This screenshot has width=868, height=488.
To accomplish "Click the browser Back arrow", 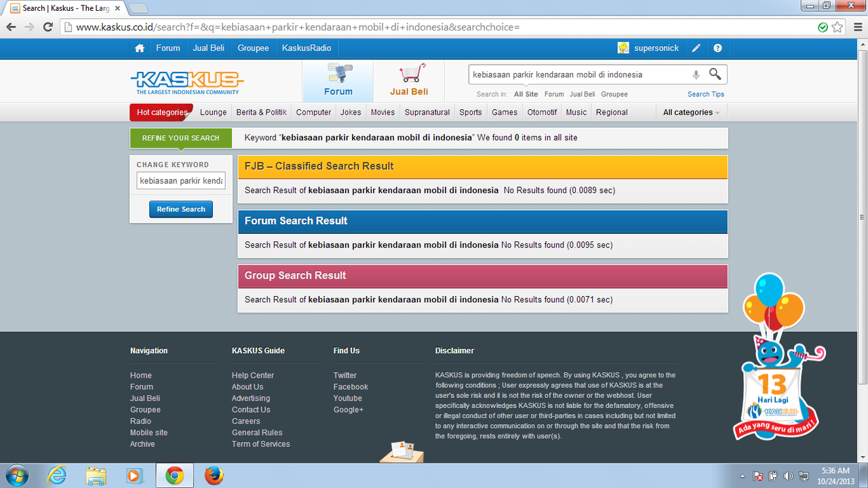I will (x=11, y=27).
